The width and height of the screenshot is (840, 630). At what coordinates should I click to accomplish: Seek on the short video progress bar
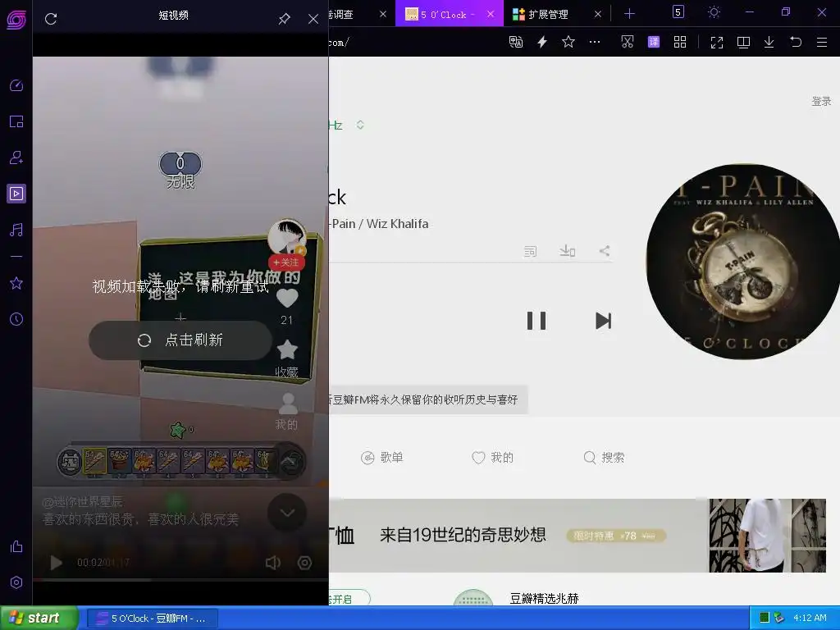180,579
